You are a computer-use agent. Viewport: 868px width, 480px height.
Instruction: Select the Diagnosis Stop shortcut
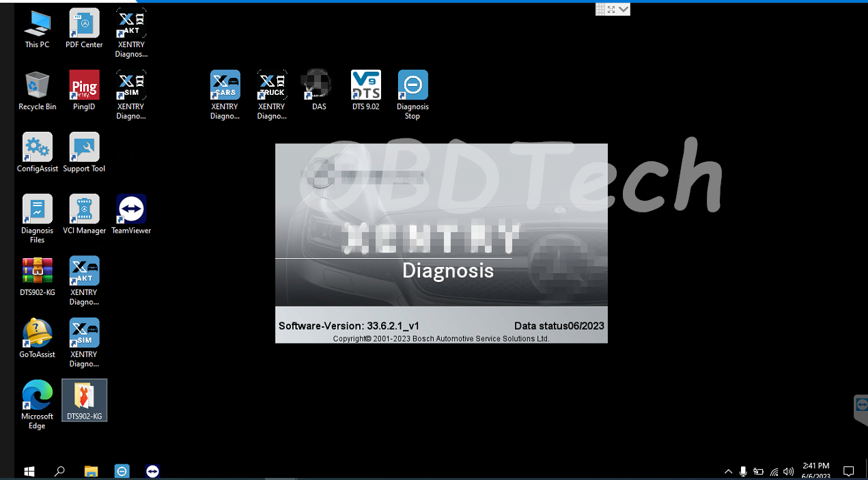point(412,96)
